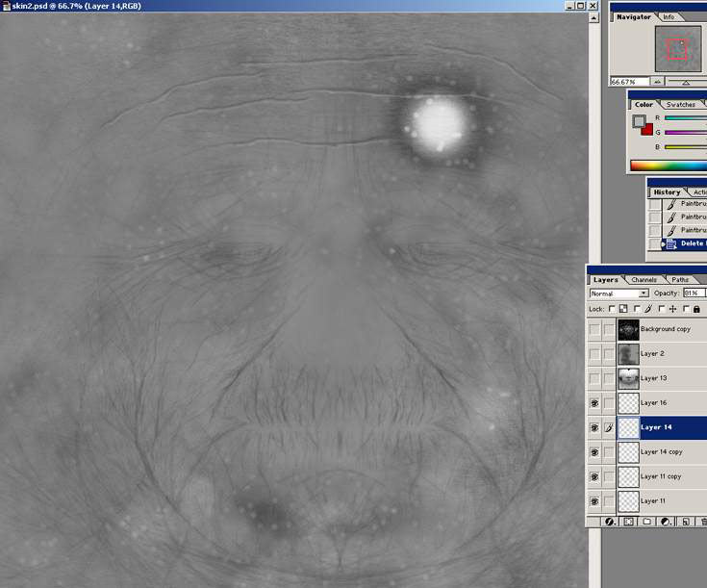Add a layer mask from Layers footer
Viewport: 707px width, 588px height.
pyautogui.click(x=628, y=521)
